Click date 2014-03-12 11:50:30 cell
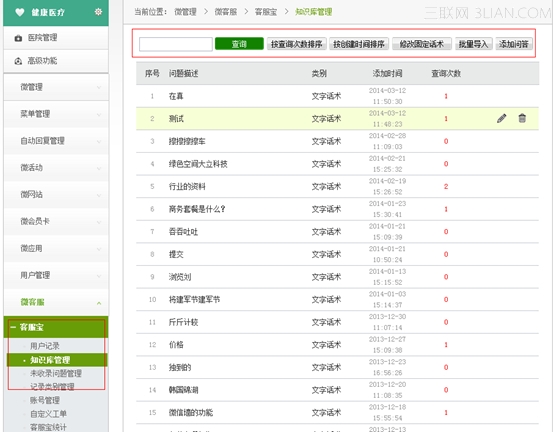553x432 pixels. click(x=387, y=96)
